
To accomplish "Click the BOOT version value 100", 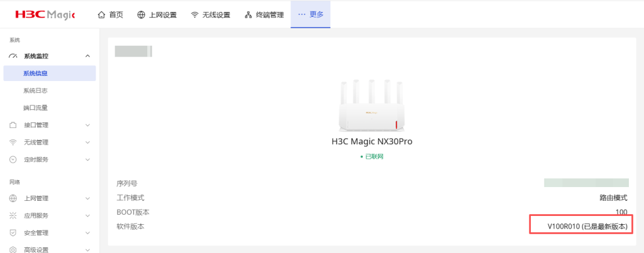I will (621, 212).
